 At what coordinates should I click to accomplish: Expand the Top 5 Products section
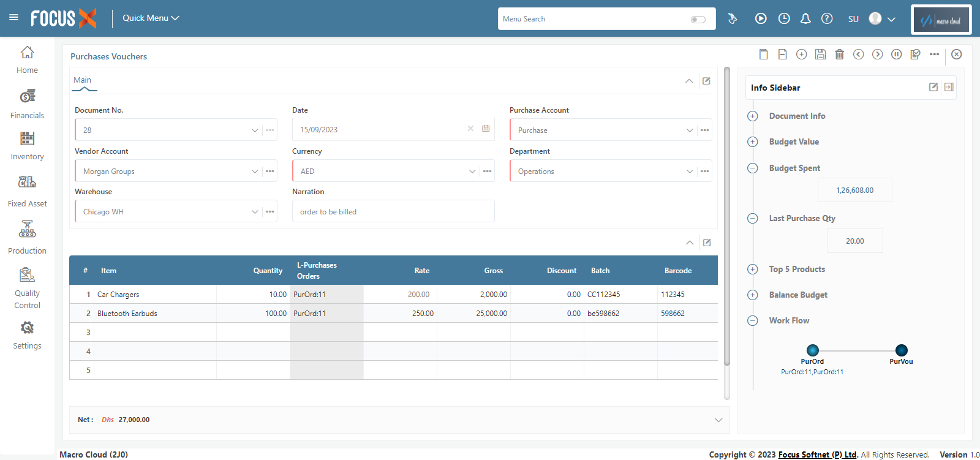point(753,269)
